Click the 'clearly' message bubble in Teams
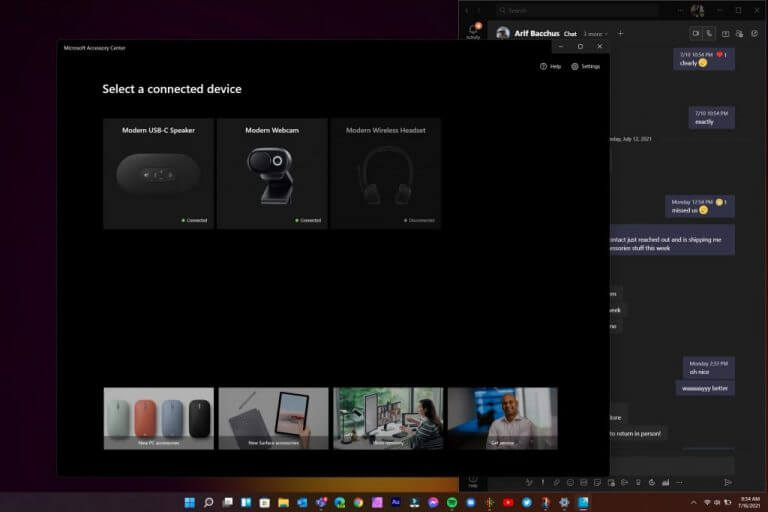 click(704, 59)
